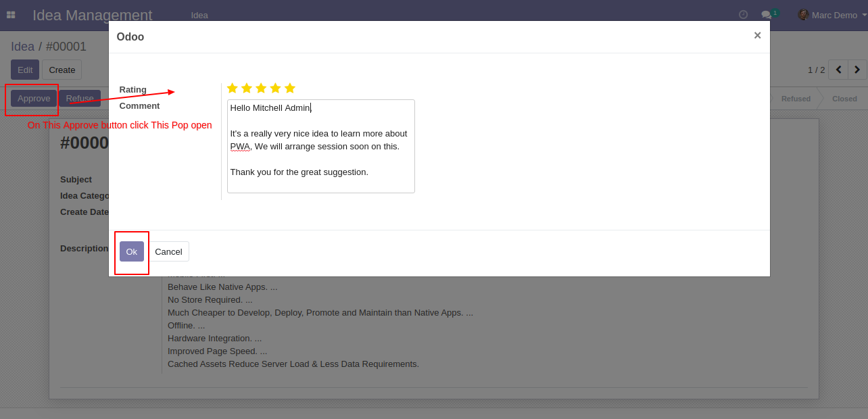This screenshot has height=419, width=868.
Task: Click the Rating field label
Action: tap(133, 90)
